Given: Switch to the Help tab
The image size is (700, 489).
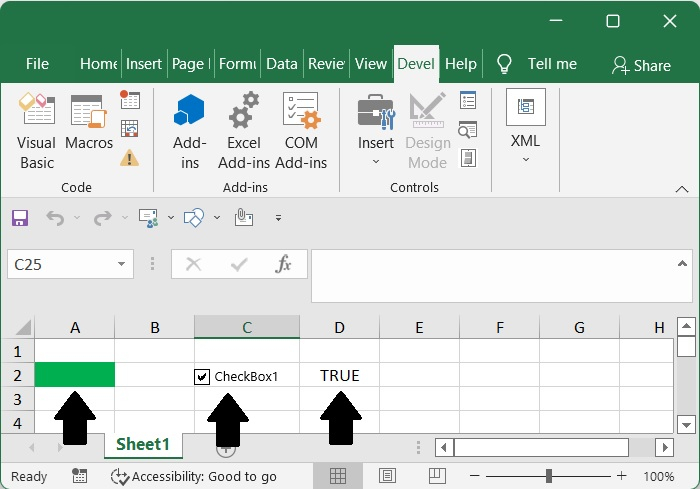Looking at the screenshot, I should [461, 64].
